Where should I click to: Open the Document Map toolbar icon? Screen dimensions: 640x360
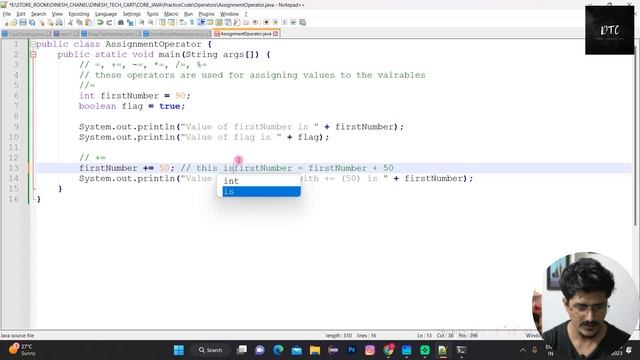tap(219, 22)
